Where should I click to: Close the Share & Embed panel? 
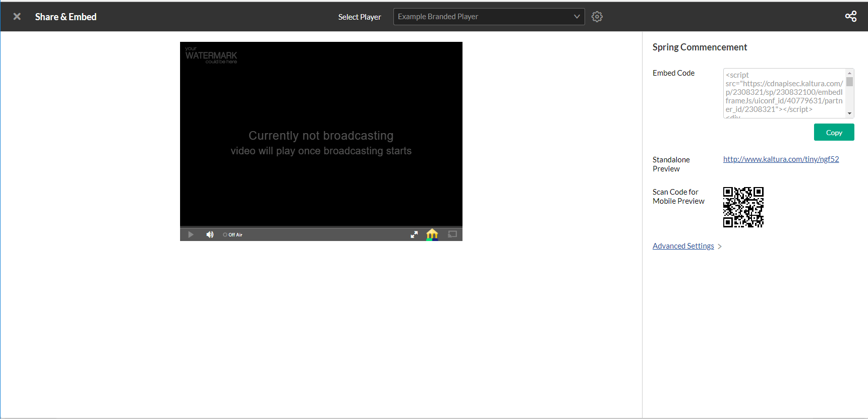(x=17, y=17)
